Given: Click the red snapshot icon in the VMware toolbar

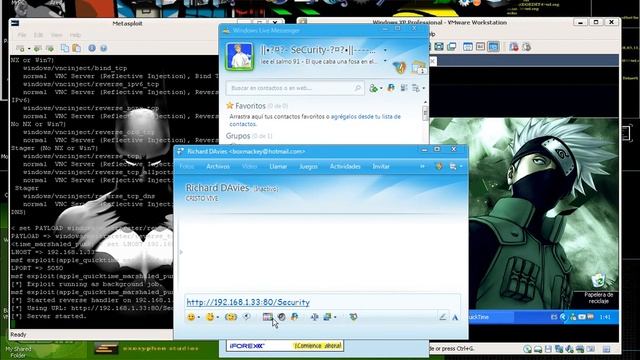Looking at the screenshot, I should [x=513, y=47].
